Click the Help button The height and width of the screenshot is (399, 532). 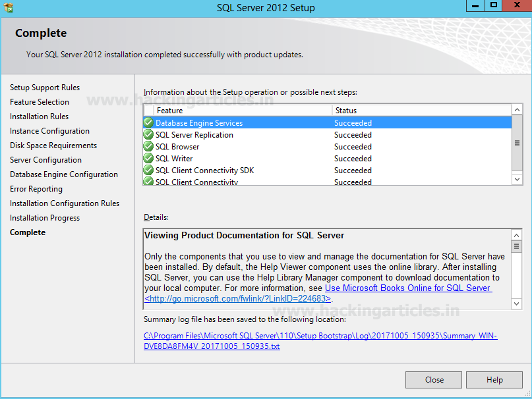[494, 380]
